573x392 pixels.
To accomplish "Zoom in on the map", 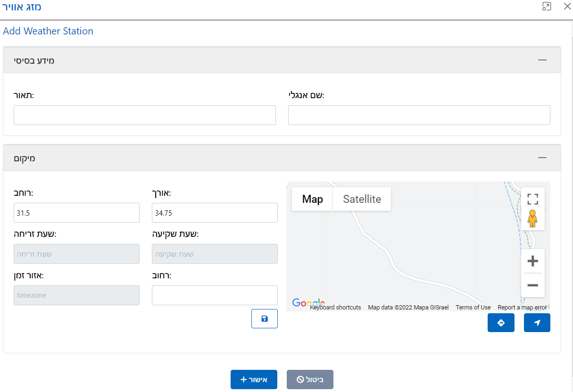I will tap(532, 261).
